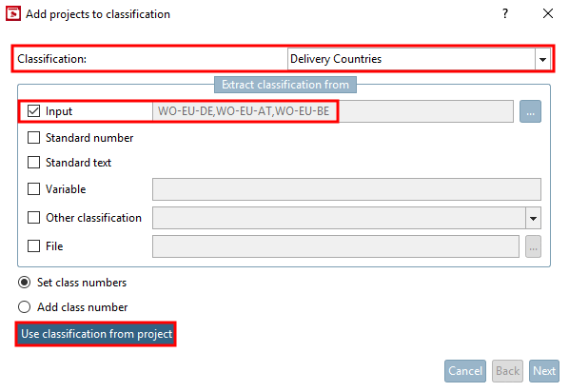Click the disabled ellipsis button beside File field
Viewport: 569px width, 392px height.
click(533, 246)
